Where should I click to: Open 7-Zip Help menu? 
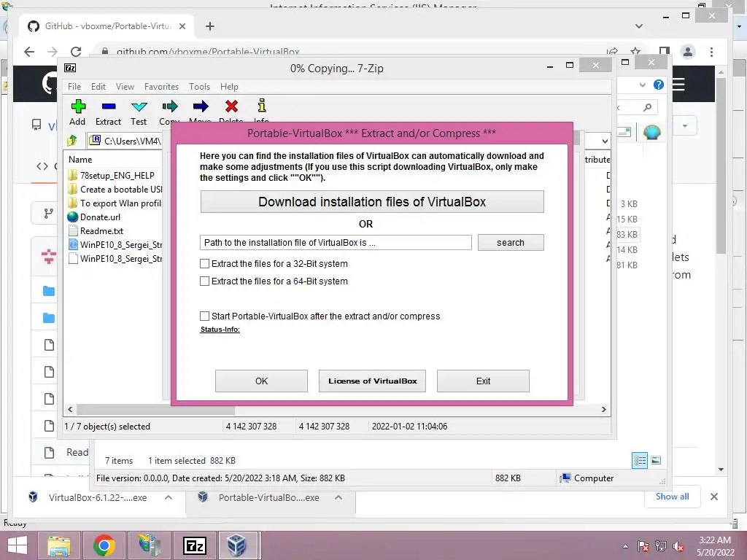[229, 87]
